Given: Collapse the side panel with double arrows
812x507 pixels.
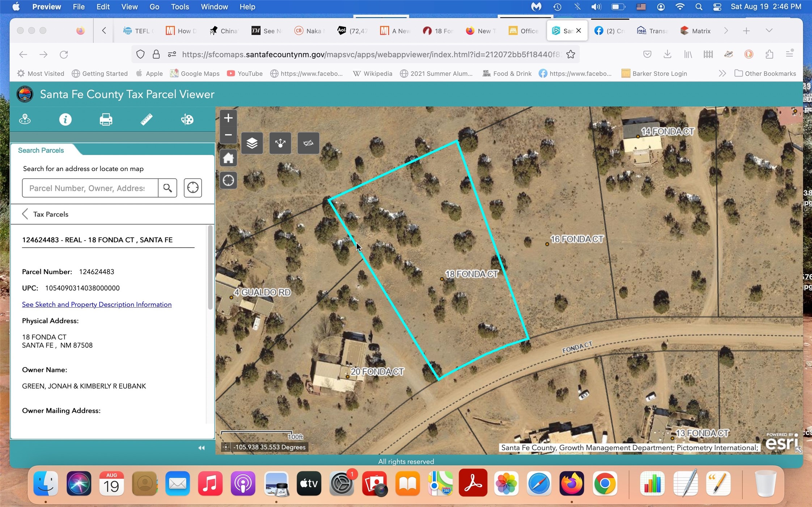Looking at the screenshot, I should pyautogui.click(x=201, y=448).
